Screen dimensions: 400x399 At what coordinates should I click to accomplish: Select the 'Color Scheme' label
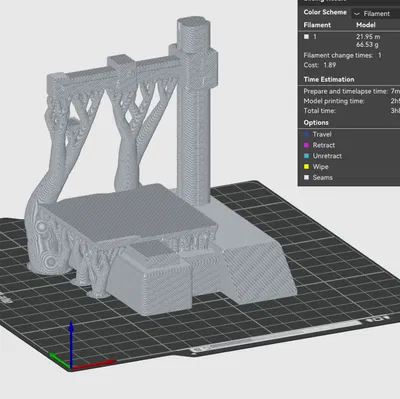325,12
